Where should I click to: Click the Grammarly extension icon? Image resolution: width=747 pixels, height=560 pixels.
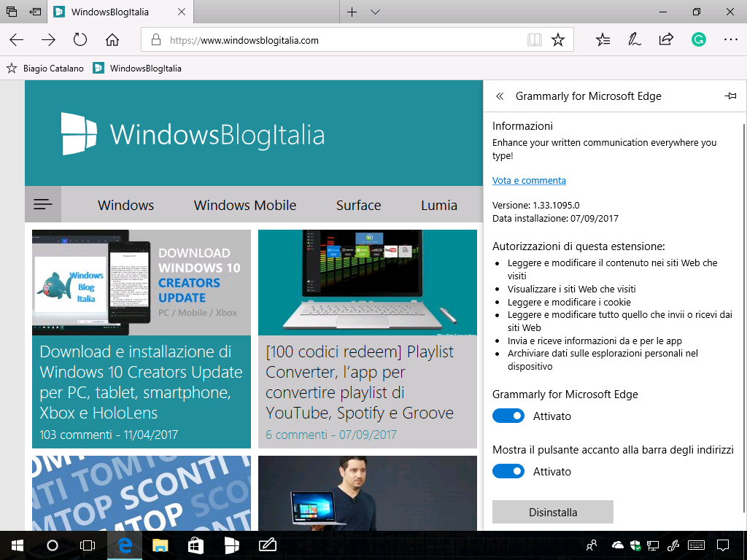pos(698,39)
